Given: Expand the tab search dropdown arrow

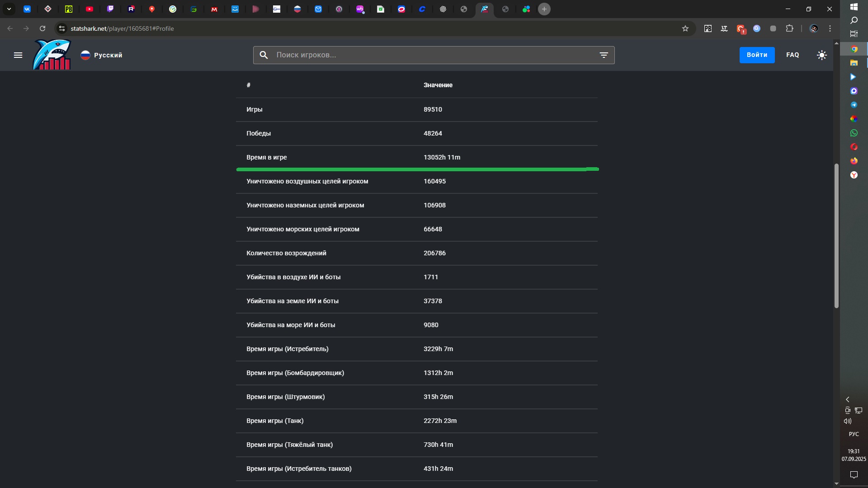Looking at the screenshot, I should [x=9, y=9].
